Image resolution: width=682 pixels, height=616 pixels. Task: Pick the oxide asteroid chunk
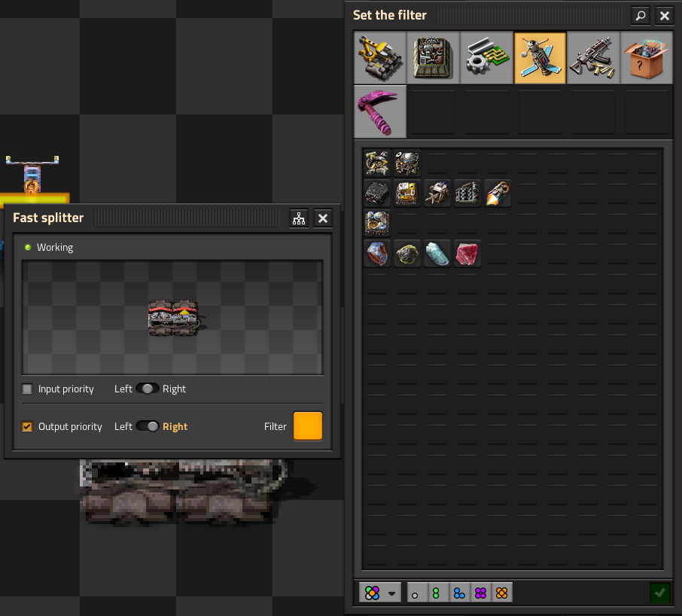click(x=437, y=254)
